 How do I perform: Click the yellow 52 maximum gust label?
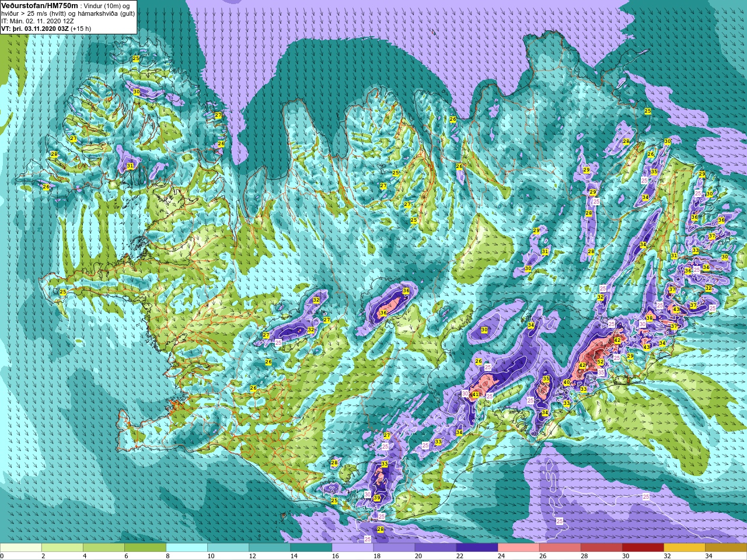601,362
